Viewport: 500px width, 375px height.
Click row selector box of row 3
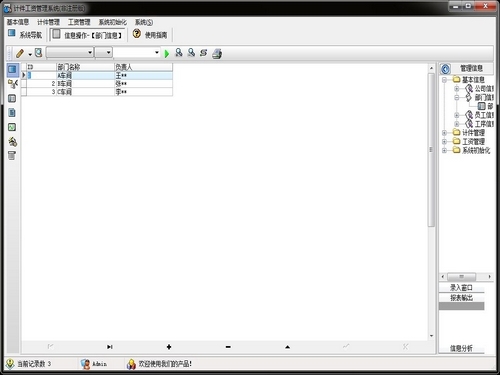coord(24,92)
